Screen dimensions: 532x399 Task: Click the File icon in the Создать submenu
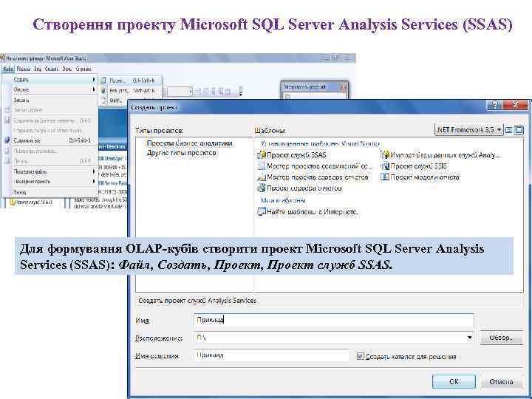coord(103,100)
